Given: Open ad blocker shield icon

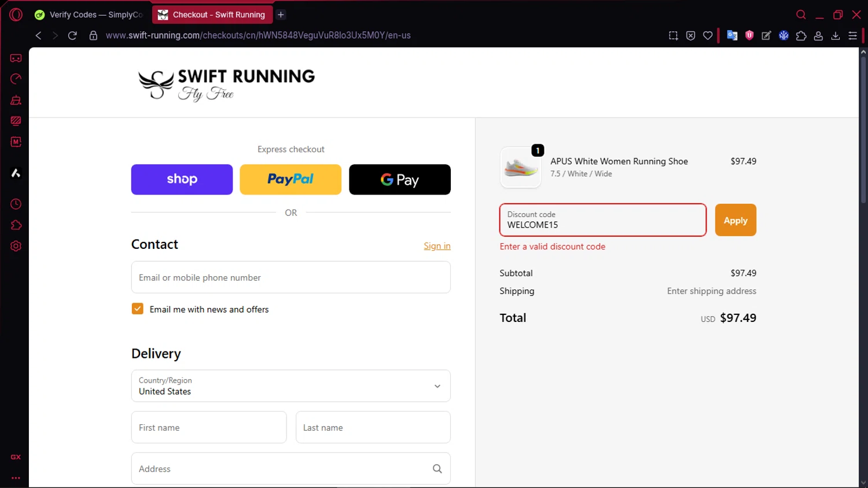Looking at the screenshot, I should coord(690,36).
